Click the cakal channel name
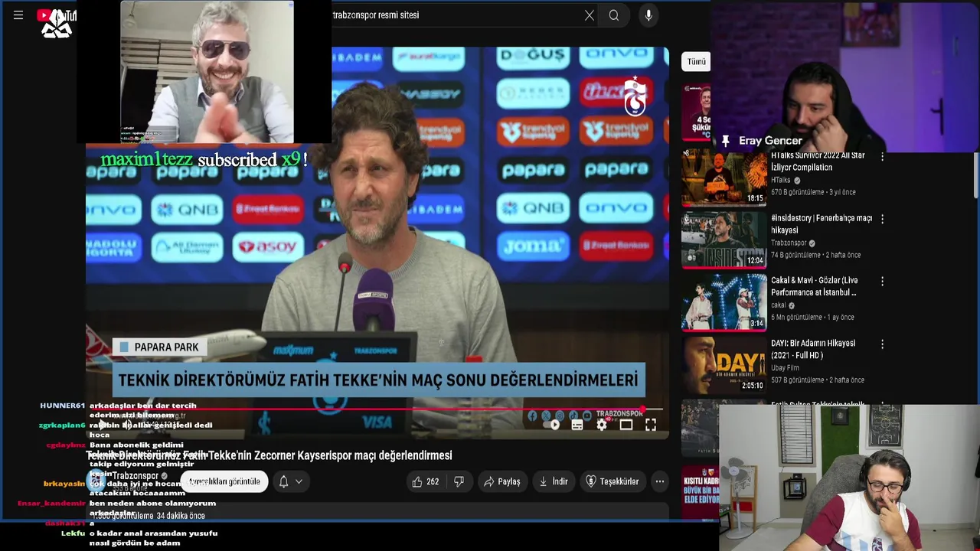 tap(779, 305)
